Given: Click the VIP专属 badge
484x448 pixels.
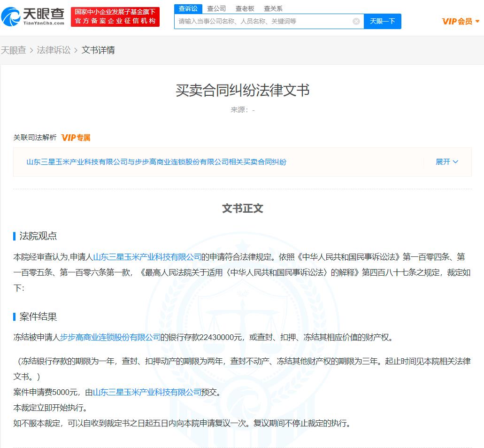Looking at the screenshot, I should pyautogui.click(x=76, y=138).
